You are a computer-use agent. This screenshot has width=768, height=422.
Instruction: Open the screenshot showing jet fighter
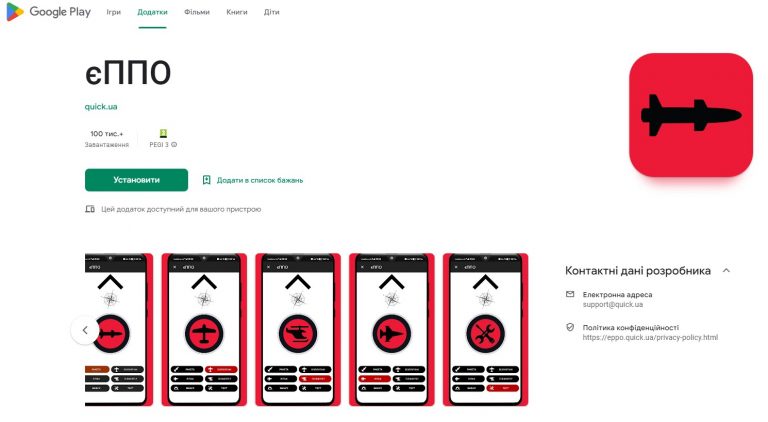(x=391, y=329)
